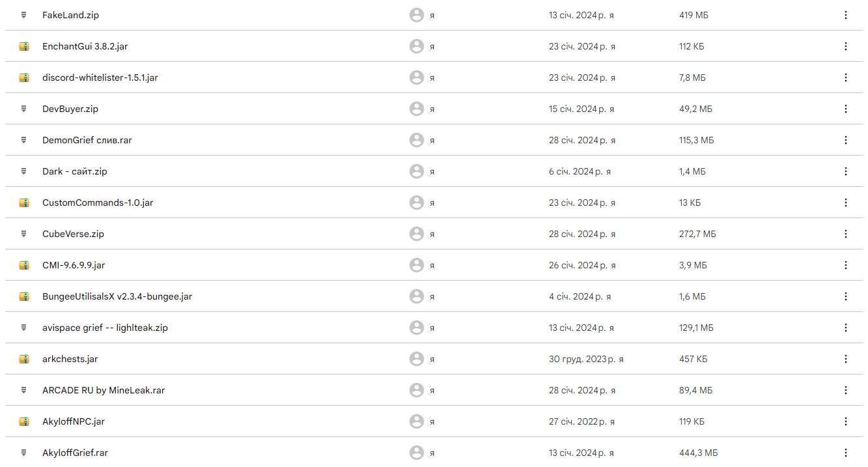Click the jar icon beside CustomCommands-1.0.jar
The height and width of the screenshot is (467, 868).
tap(24, 203)
